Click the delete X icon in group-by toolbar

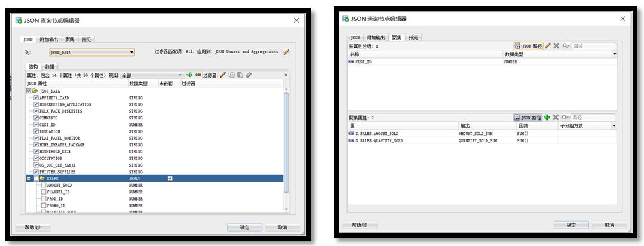pos(556,46)
